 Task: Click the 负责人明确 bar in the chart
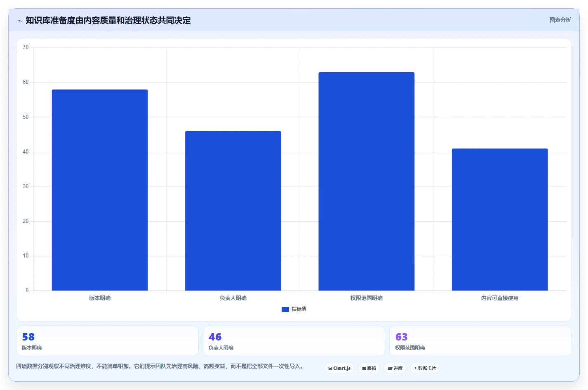click(233, 211)
